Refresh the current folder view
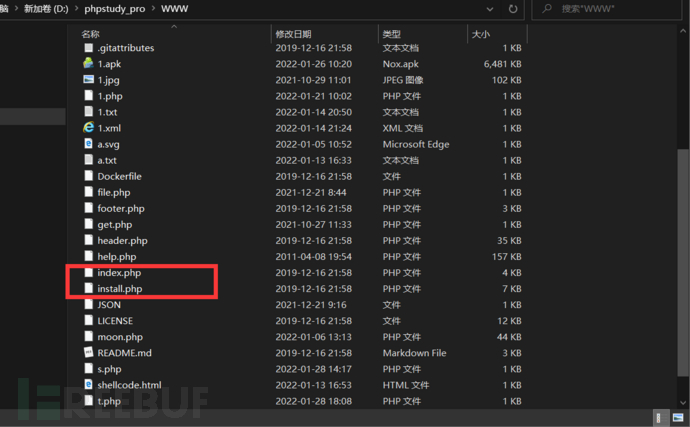 512,11
